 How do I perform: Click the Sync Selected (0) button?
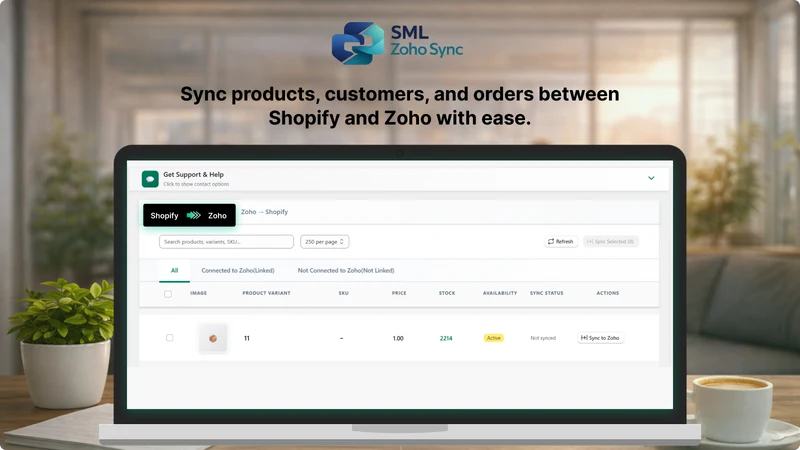click(610, 241)
